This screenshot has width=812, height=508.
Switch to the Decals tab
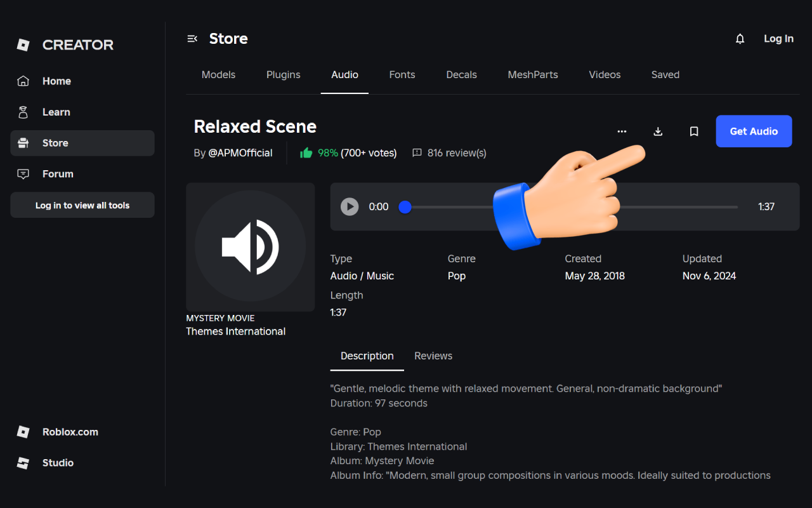pyautogui.click(x=461, y=75)
